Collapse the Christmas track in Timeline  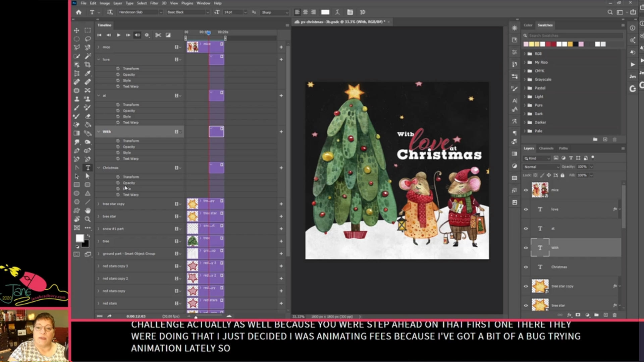pyautogui.click(x=99, y=168)
